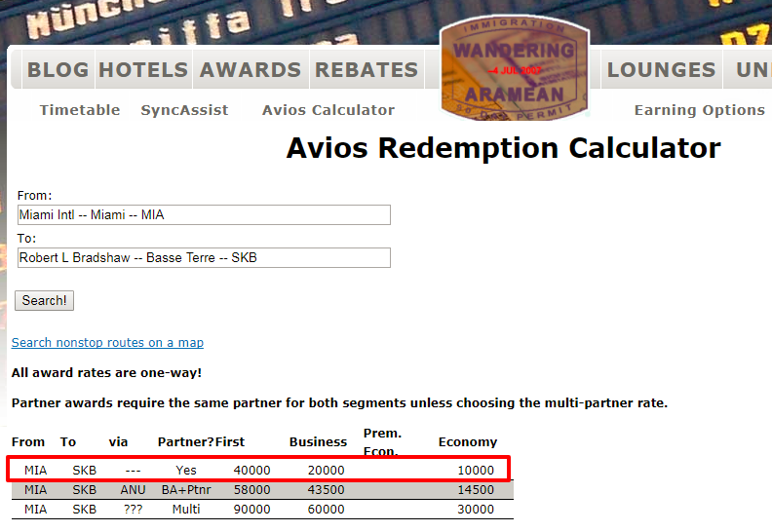
Task: Go to the Timetable page
Action: [x=80, y=110]
